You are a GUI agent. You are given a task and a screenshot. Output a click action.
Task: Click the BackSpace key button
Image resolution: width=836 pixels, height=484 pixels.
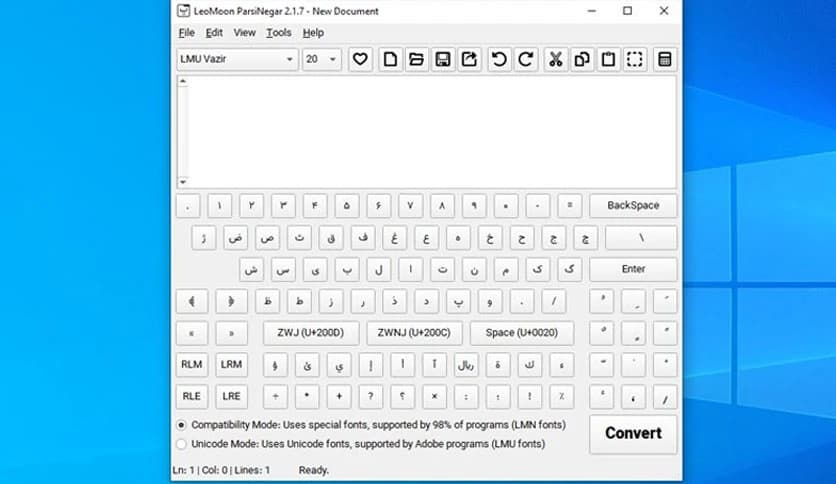(632, 205)
